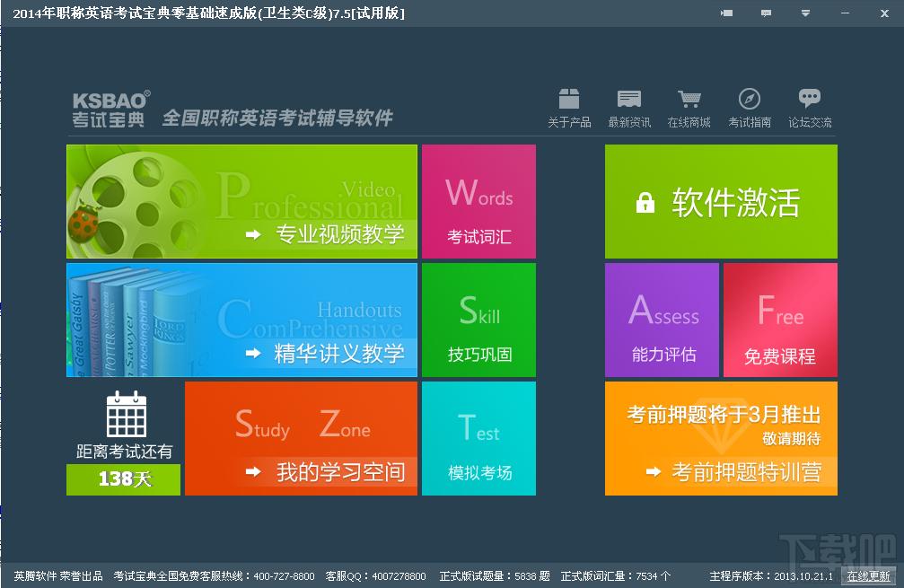Open the Assess ability evaluation tile
The width and height of the screenshot is (904, 588).
(x=662, y=320)
